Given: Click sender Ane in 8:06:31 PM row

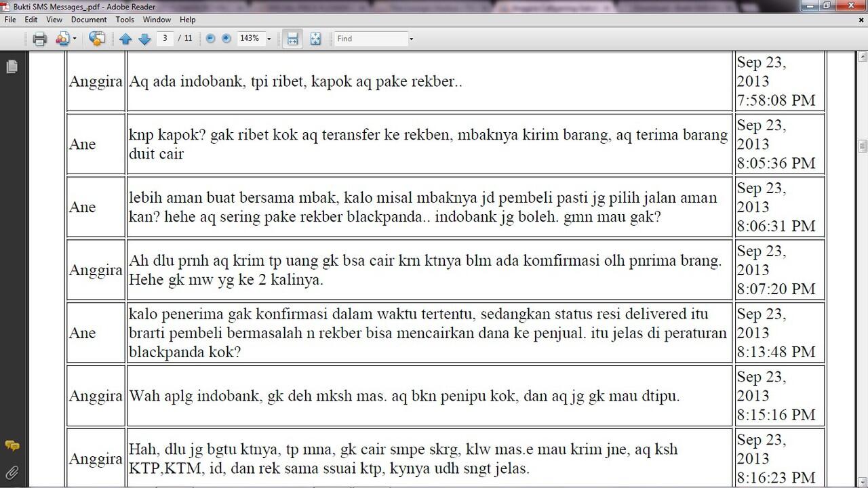Looking at the screenshot, I should pyautogui.click(x=82, y=207).
